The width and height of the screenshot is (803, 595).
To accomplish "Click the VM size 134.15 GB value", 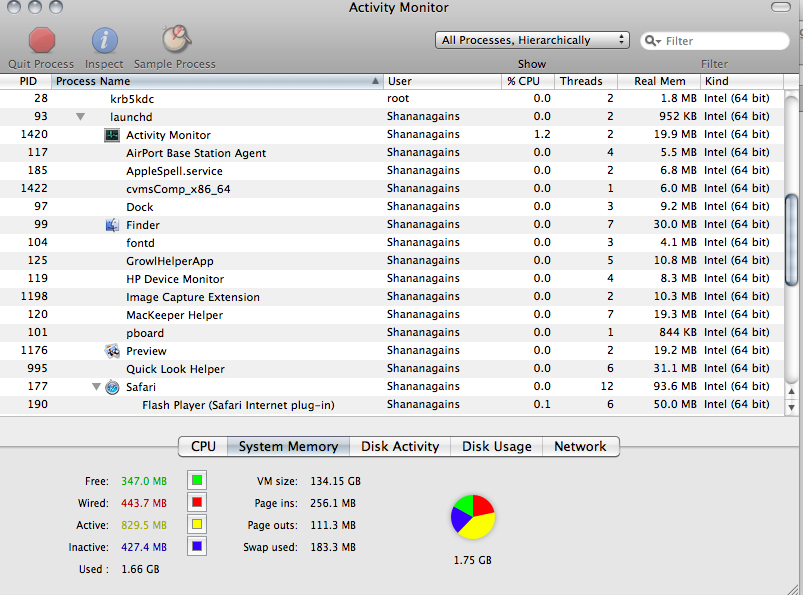I will tap(335, 481).
